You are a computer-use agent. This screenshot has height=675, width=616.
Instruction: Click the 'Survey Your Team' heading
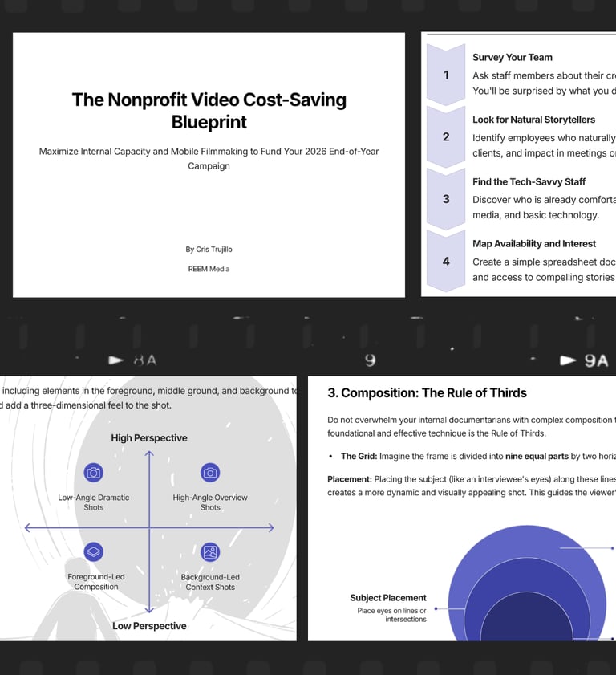click(513, 57)
